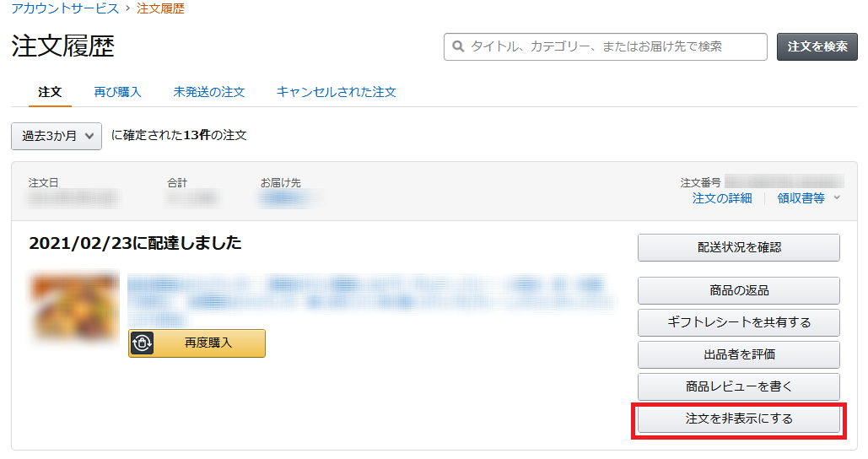Click the 注文を非表示にする button

[x=738, y=419]
